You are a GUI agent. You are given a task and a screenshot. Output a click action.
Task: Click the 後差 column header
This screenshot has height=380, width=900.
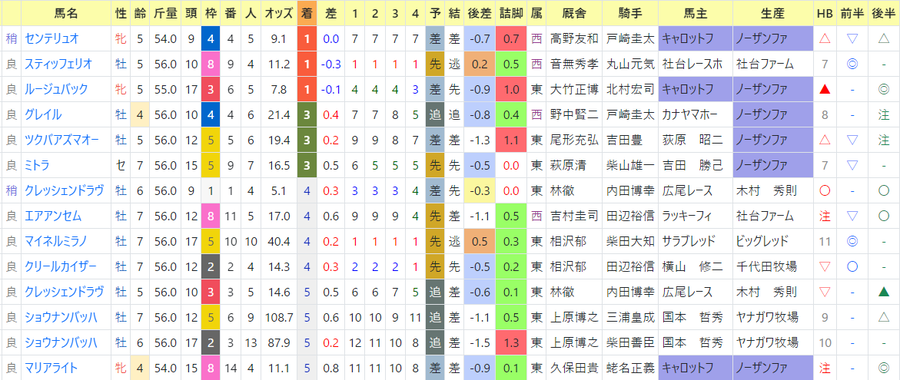(478, 13)
